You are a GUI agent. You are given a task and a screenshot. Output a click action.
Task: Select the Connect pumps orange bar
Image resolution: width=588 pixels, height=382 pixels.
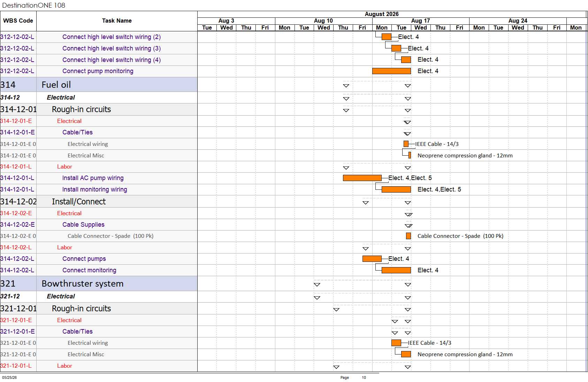(x=372, y=259)
